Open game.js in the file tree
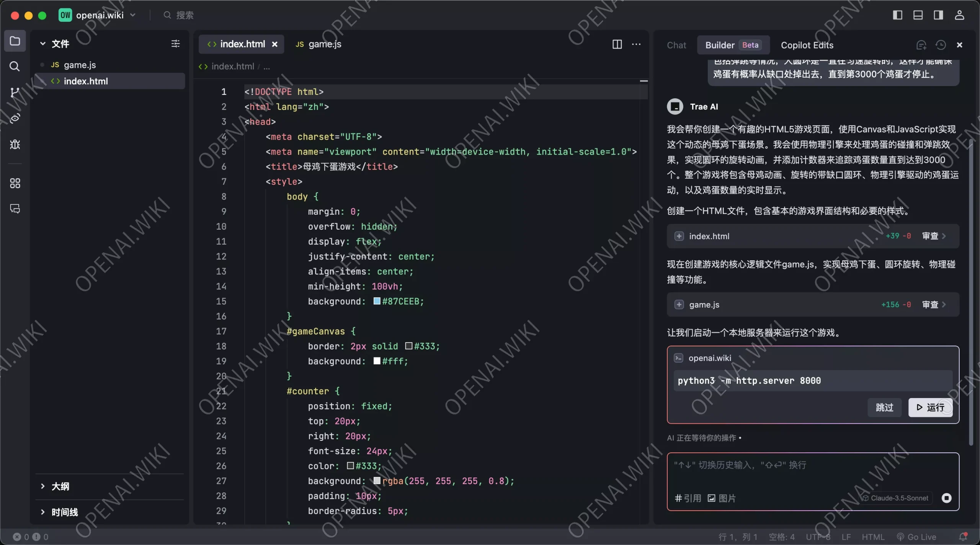980x545 pixels. [110, 65]
